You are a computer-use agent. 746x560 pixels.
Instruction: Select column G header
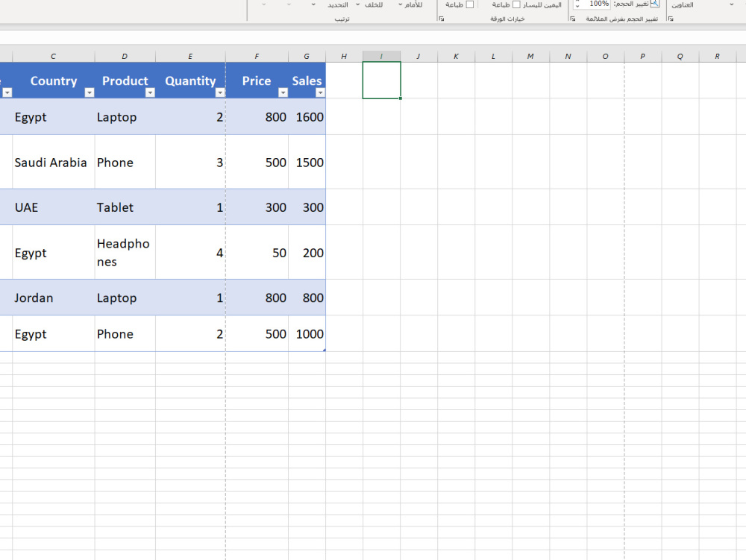point(307,56)
